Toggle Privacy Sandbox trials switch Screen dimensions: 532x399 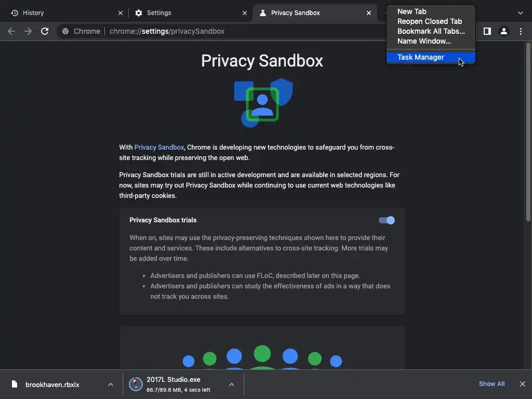coord(387,220)
